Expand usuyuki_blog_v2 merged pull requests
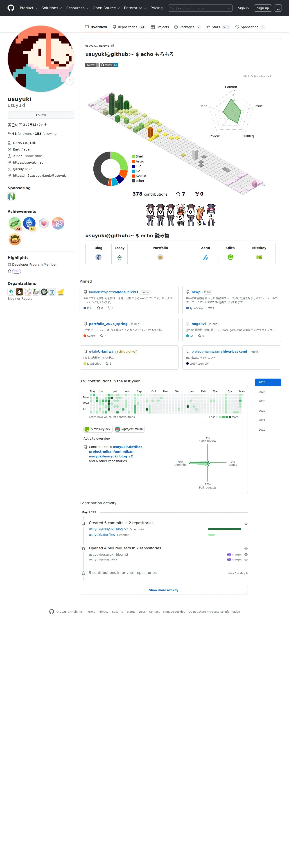 pyautogui.click(x=246, y=555)
